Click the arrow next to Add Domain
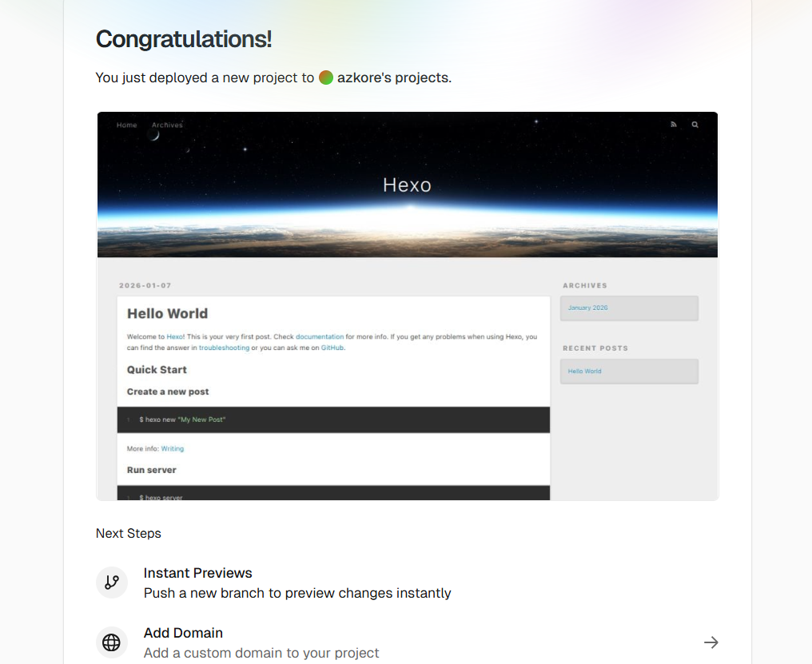 pos(710,642)
